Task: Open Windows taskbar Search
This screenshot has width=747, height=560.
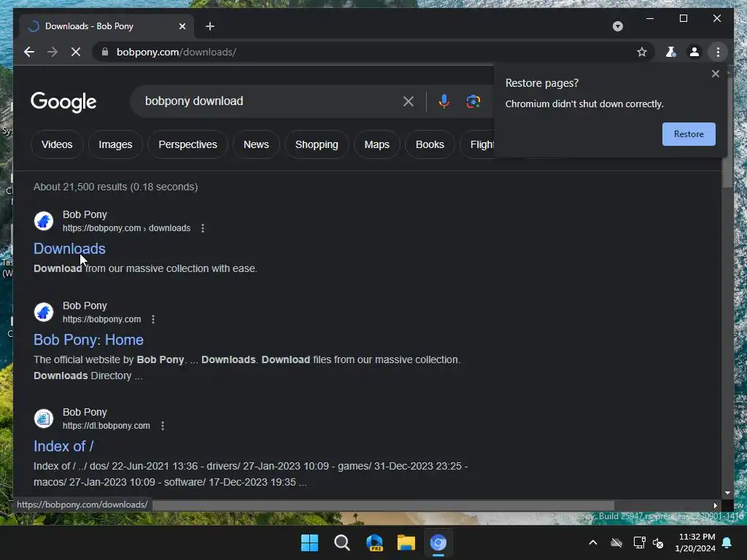Action: point(341,542)
